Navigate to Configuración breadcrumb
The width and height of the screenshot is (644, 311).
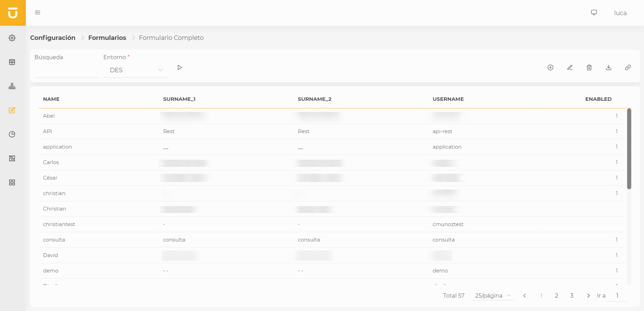[53, 38]
